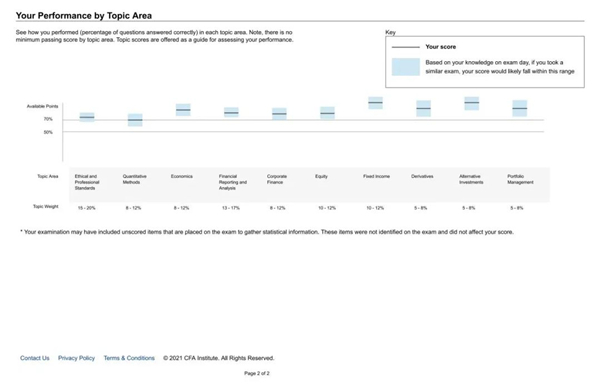This screenshot has width=600, height=388.
Task: Open the Contact Us link
Action: coord(34,358)
